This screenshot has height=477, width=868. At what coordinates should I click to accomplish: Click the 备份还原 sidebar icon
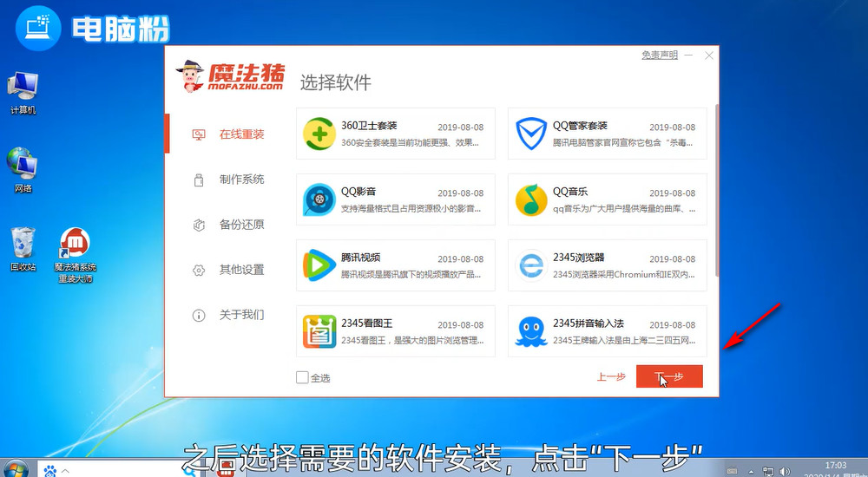click(199, 225)
